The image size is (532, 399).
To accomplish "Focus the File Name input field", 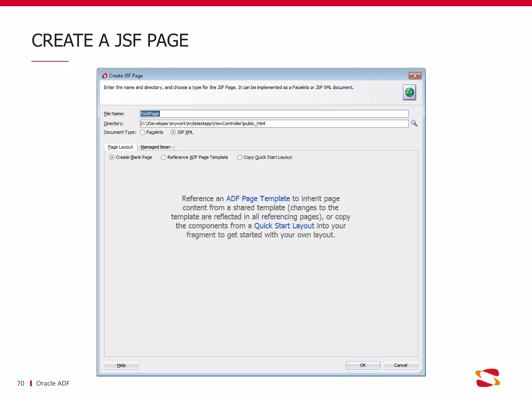I will (x=274, y=114).
